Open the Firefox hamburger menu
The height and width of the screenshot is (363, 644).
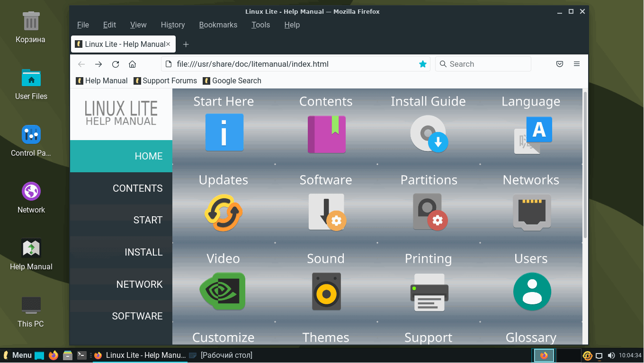pyautogui.click(x=577, y=64)
